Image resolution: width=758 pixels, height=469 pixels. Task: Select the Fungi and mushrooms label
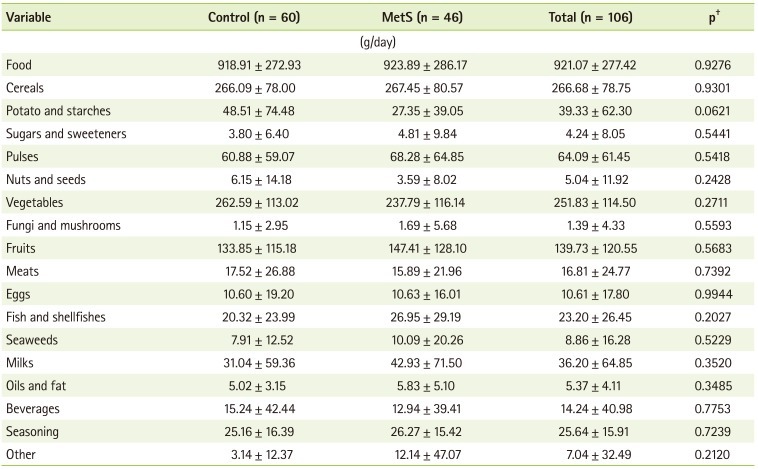[x=62, y=226]
